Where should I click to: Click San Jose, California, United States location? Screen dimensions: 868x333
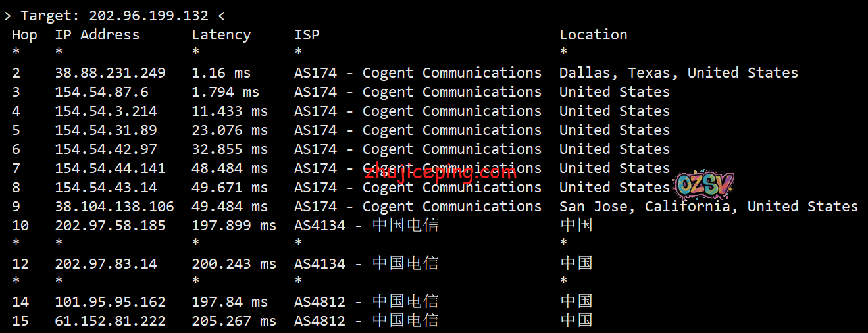[x=708, y=207]
